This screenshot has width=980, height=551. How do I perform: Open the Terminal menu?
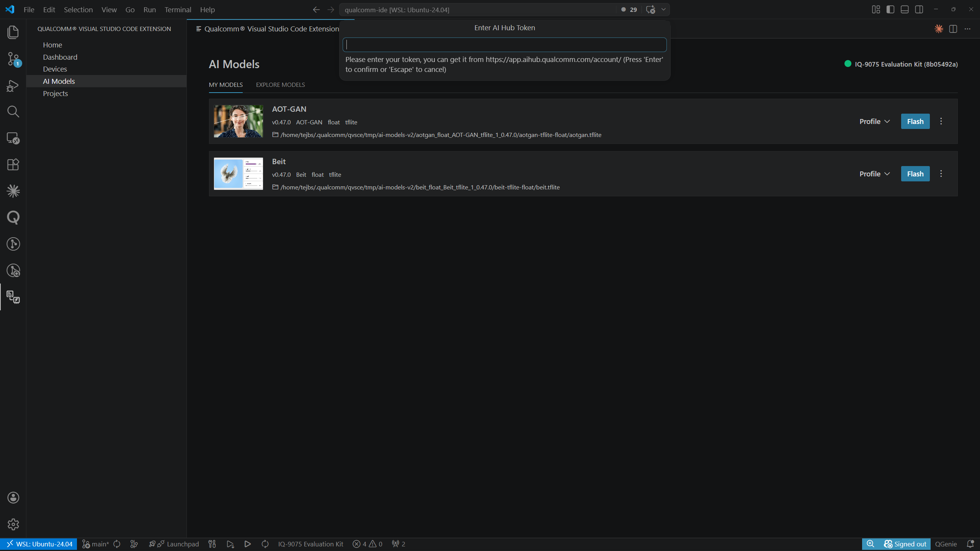(178, 10)
